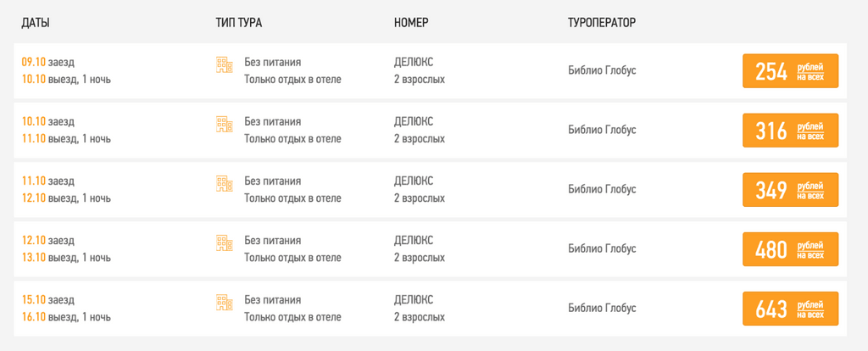Click ДЕЛЮКС room in 11.10 row
868x351 pixels.
click(414, 181)
